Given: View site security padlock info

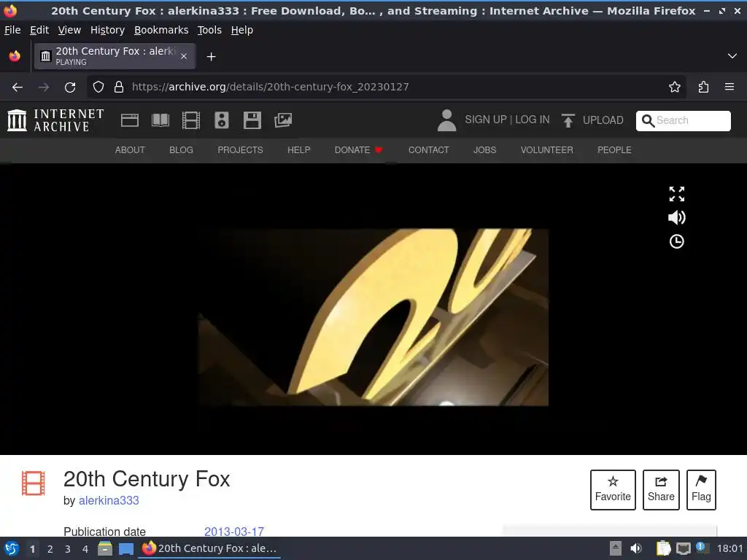Looking at the screenshot, I should tap(119, 87).
